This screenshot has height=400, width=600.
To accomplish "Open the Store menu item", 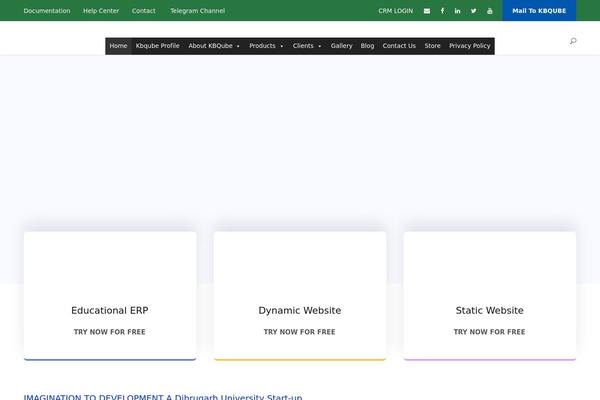I will click(x=432, y=46).
